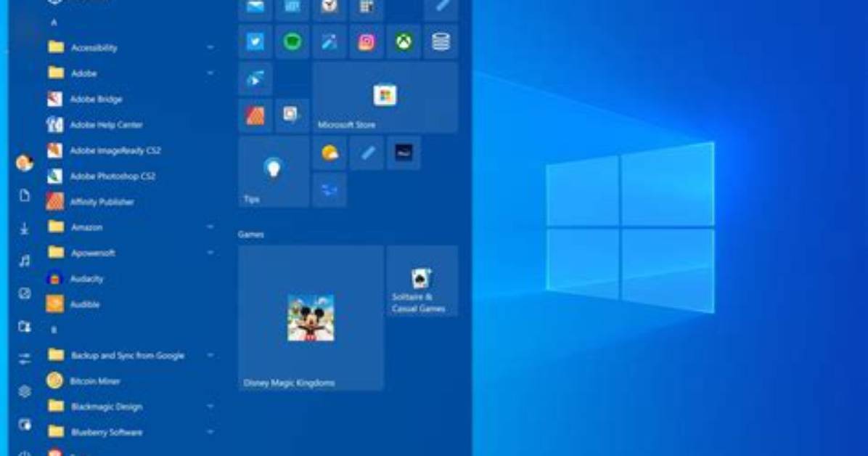Click the letter B section header
Image resolution: width=868 pixels, height=456 pixels.
click(x=54, y=330)
